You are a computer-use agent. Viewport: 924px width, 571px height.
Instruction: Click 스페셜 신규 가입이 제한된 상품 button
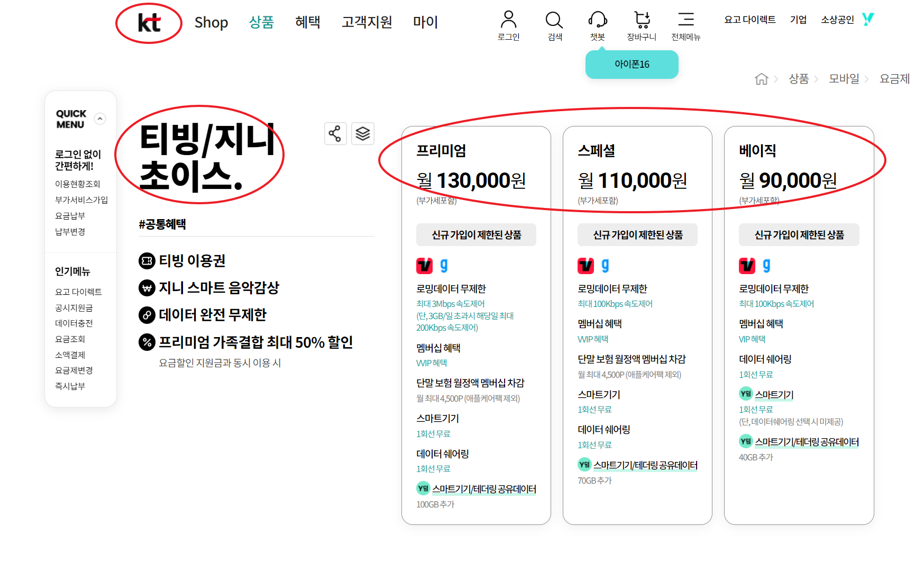pos(637,235)
